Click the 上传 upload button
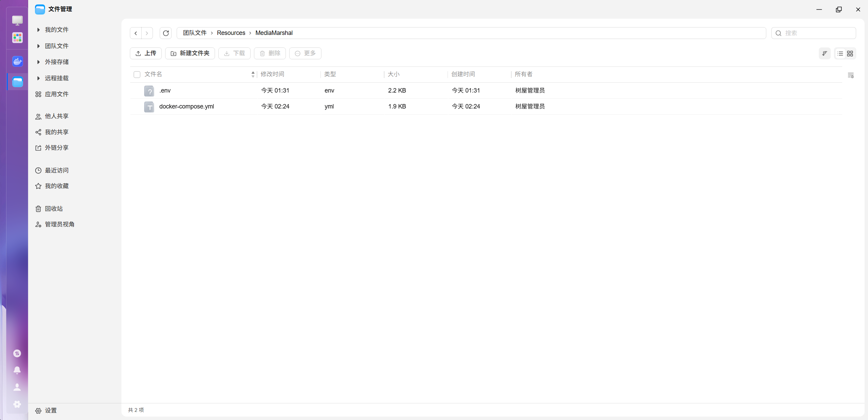This screenshot has width=868, height=420. [x=146, y=54]
